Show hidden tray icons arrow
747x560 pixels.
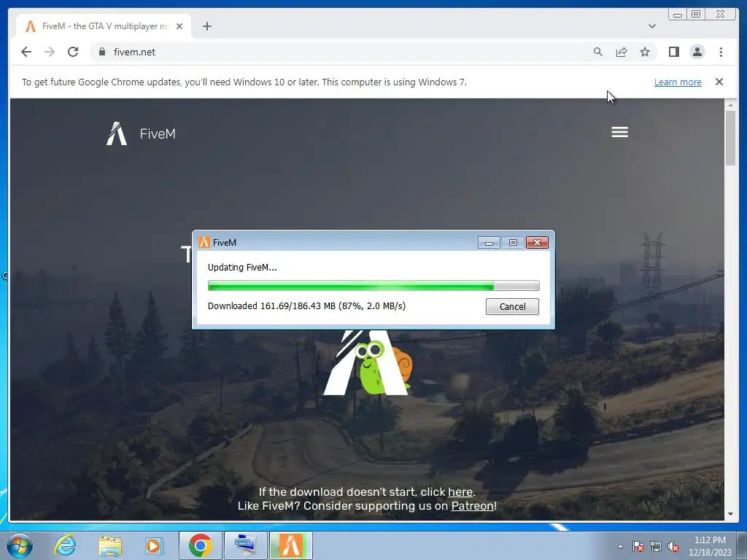pyautogui.click(x=620, y=546)
